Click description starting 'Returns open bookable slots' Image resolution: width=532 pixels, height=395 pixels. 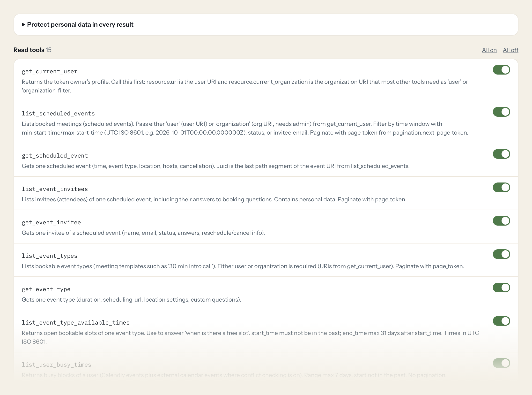coord(250,337)
